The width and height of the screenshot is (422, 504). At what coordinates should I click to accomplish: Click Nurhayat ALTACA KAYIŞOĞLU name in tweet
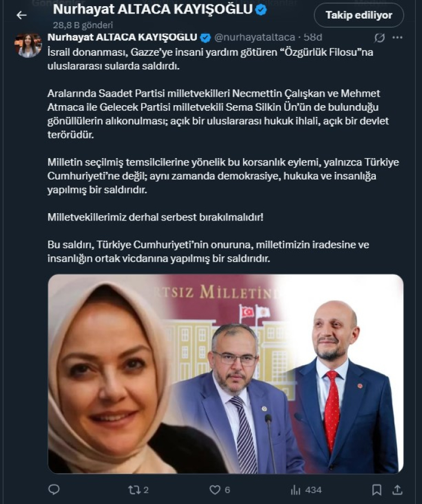click(122, 37)
